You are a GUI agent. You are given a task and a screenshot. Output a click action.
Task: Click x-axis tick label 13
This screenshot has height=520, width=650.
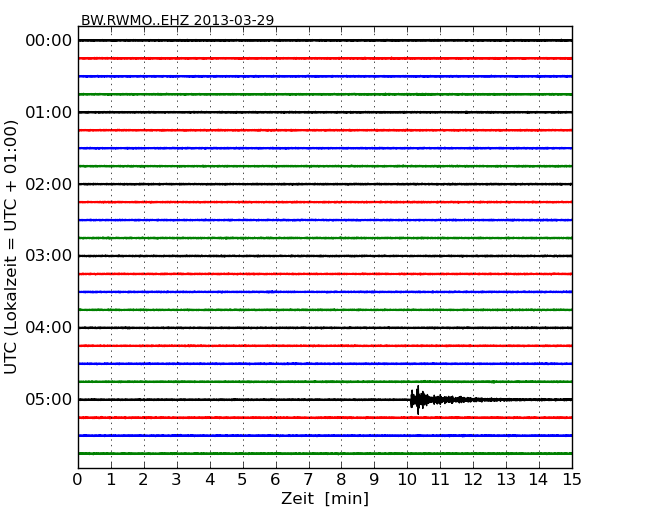pyautogui.click(x=506, y=480)
